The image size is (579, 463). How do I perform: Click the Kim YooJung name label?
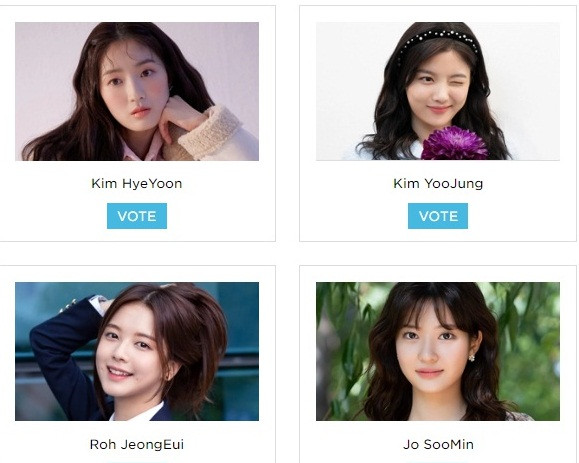(x=438, y=184)
